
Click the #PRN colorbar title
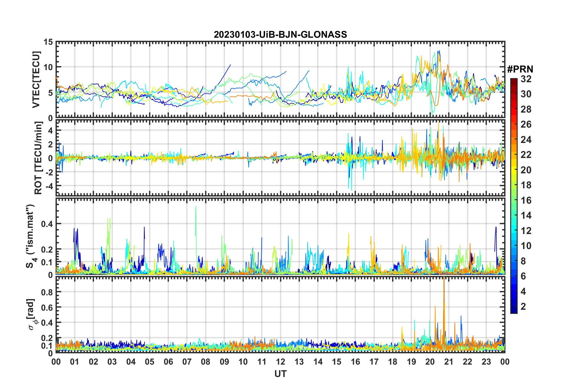point(520,69)
